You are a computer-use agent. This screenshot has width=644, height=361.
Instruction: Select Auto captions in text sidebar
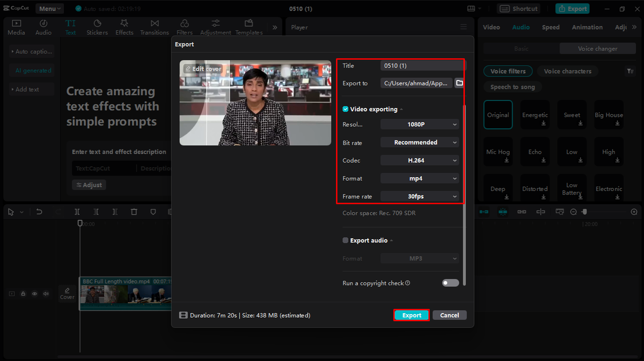pos(32,51)
